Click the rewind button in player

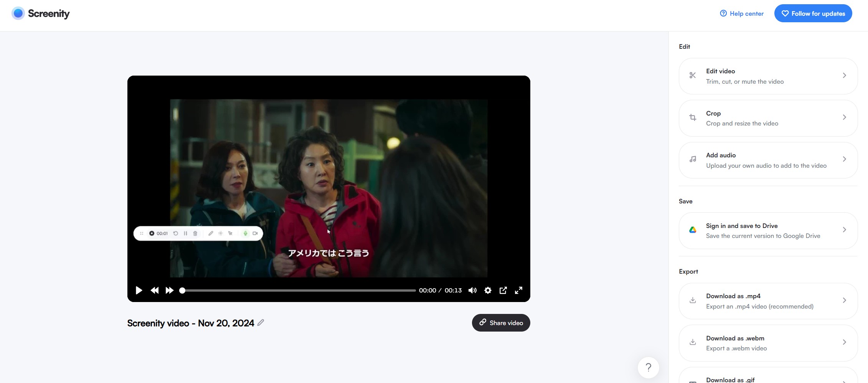(155, 291)
